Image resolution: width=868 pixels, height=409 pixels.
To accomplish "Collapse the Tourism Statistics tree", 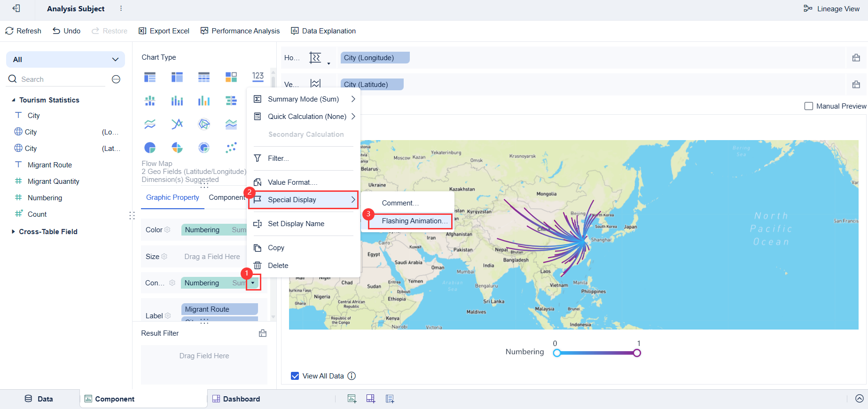I will tap(14, 100).
